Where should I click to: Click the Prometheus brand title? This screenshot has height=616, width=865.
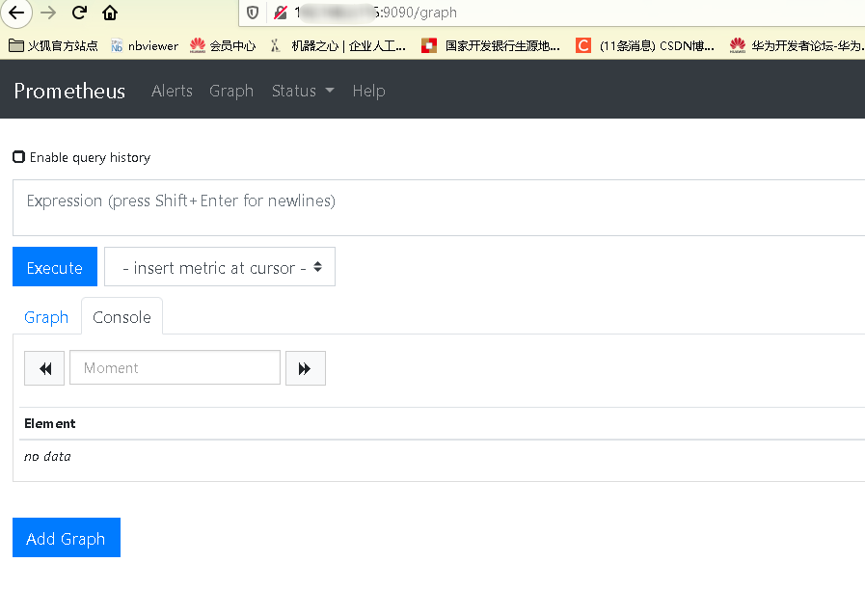pyautogui.click(x=69, y=91)
